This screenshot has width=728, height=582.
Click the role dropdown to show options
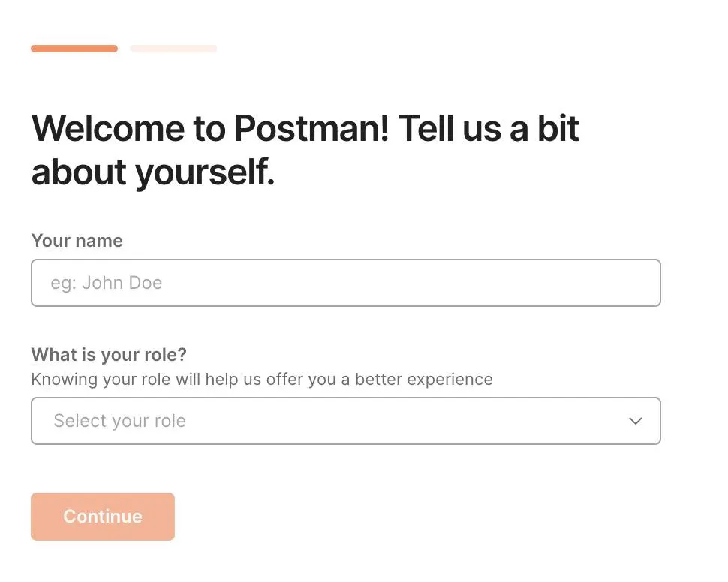[345, 421]
